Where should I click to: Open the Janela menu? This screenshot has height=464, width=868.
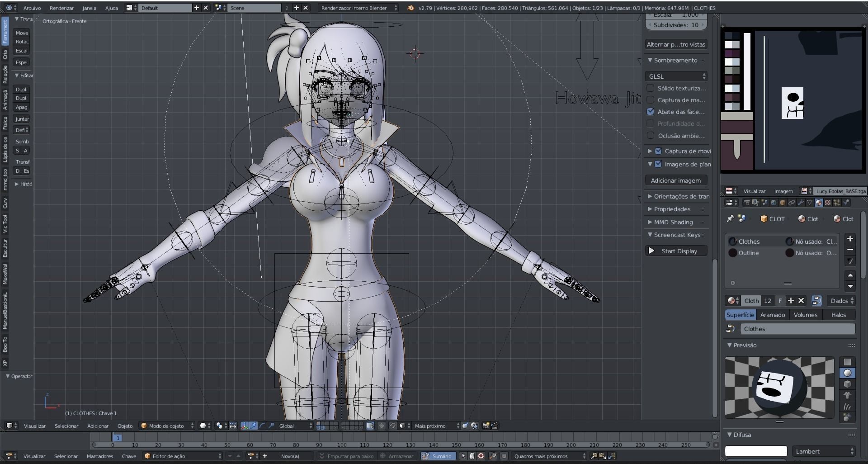pyautogui.click(x=89, y=8)
